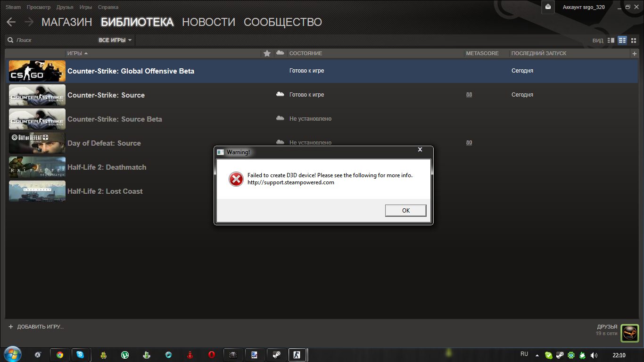
Task: Expand the ВСЕ ИГРЫ filter dropdown
Action: coord(115,40)
